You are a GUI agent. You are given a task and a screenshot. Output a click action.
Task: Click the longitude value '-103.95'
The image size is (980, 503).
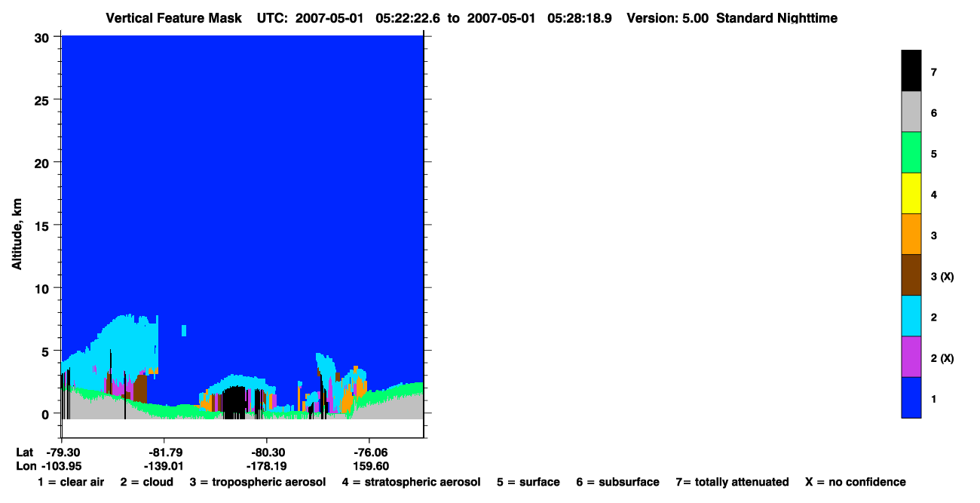click(62, 466)
